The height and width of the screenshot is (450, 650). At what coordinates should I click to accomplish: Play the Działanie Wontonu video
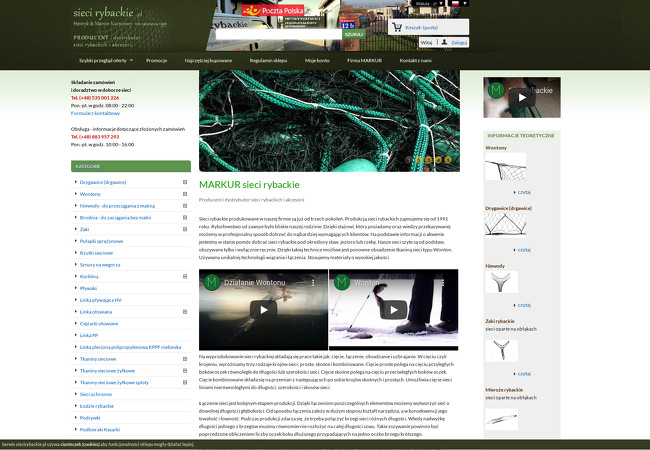coord(263,310)
